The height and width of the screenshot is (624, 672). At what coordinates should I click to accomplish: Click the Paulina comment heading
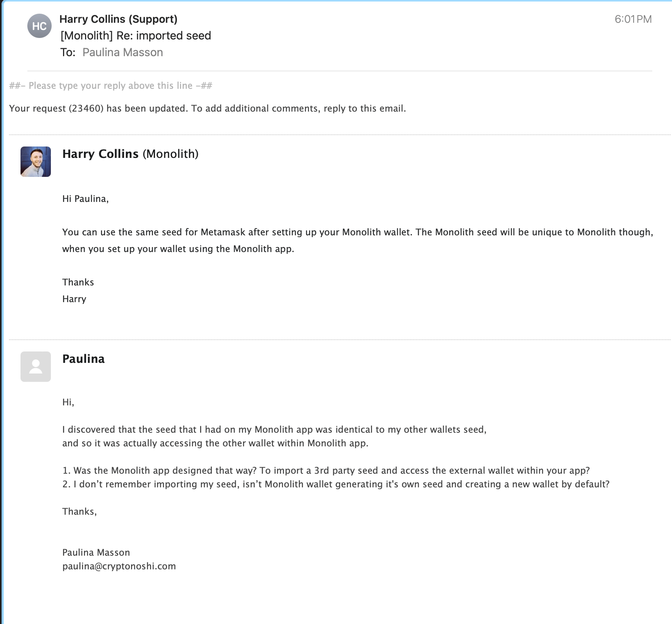pyautogui.click(x=84, y=359)
